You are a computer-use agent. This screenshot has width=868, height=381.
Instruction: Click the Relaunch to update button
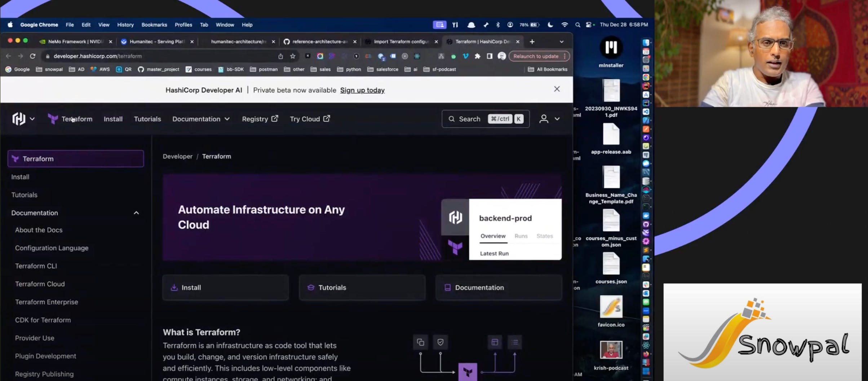(539, 56)
